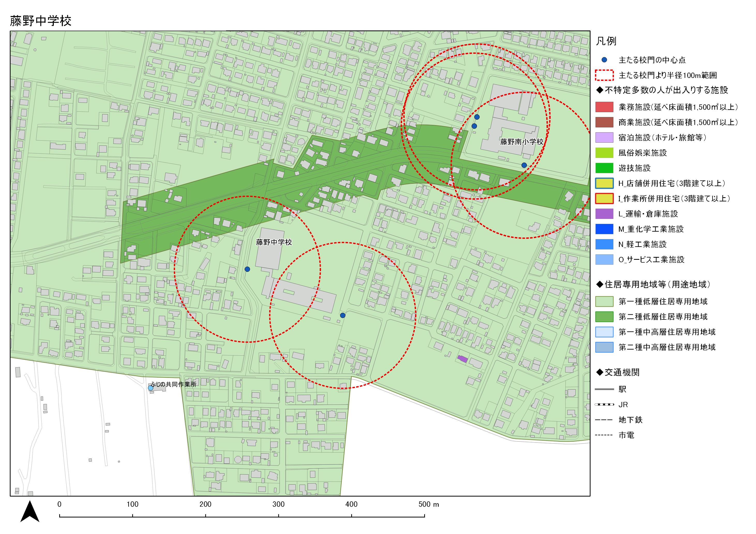Screen dimensions: 756x534
Task: Click the 市電 dotted line legend symbol
Action: point(604,435)
